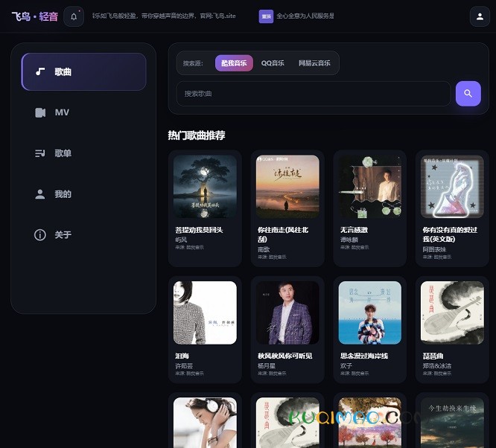The height and width of the screenshot is (448, 496).
Task: Switch search source to QQ音乐
Action: click(x=273, y=63)
